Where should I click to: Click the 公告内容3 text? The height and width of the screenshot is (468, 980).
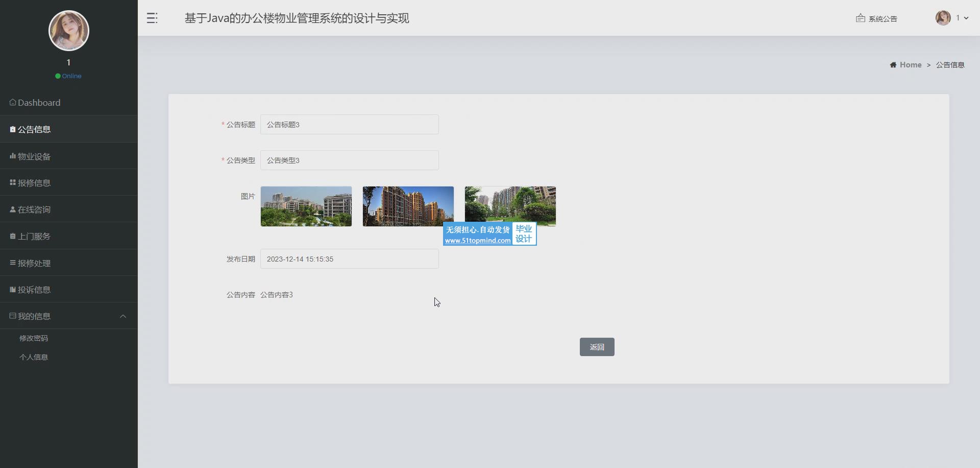tap(277, 295)
